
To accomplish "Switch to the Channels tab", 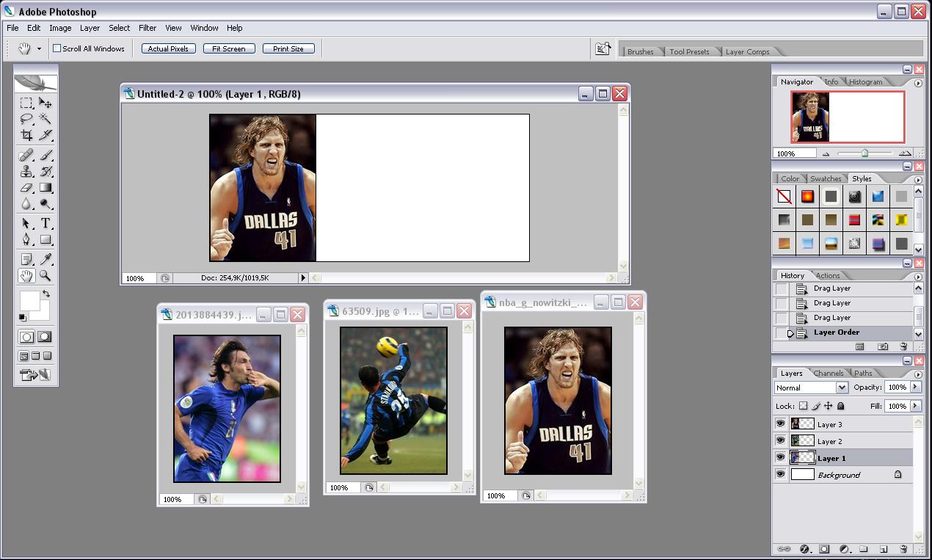I will pyautogui.click(x=828, y=373).
